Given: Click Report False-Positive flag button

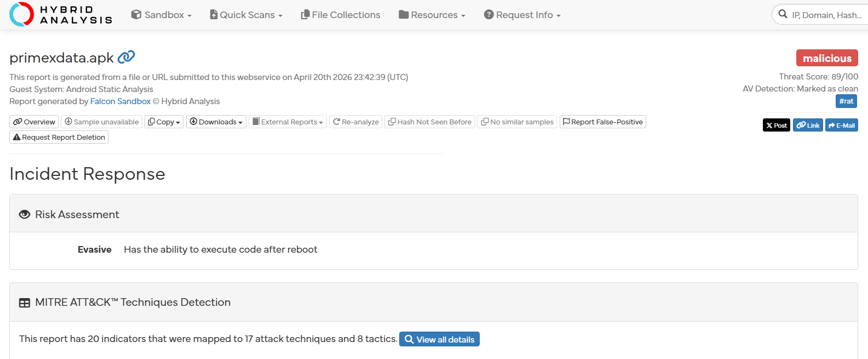Looking at the screenshot, I should (603, 122).
